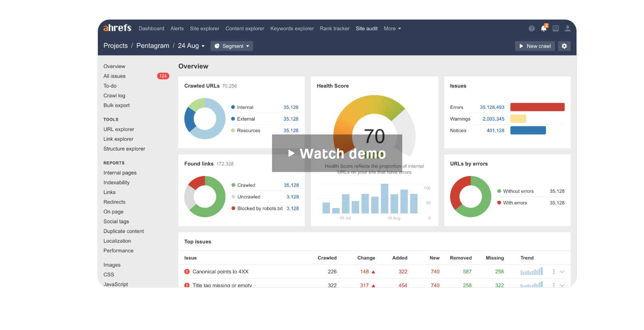The width and height of the screenshot is (644, 330).
Task: Open the notifications bell
Action: [x=544, y=28]
